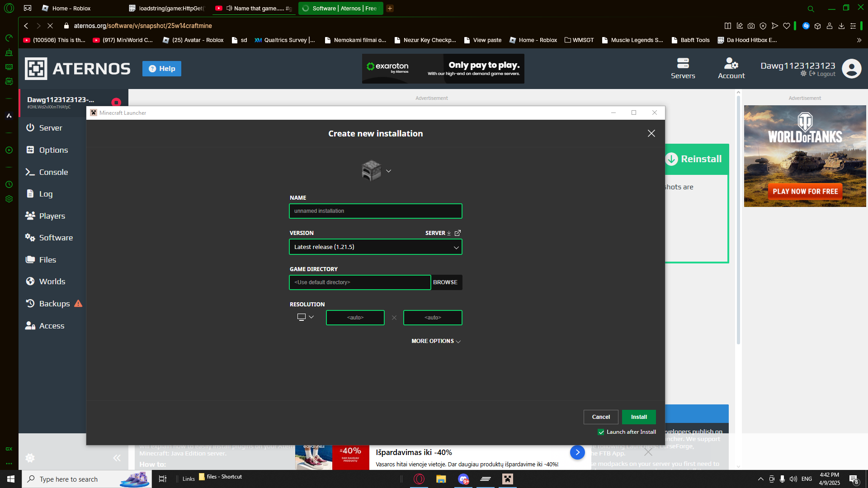Click the Aternos logo
The height and width of the screenshot is (488, 868).
77,69
